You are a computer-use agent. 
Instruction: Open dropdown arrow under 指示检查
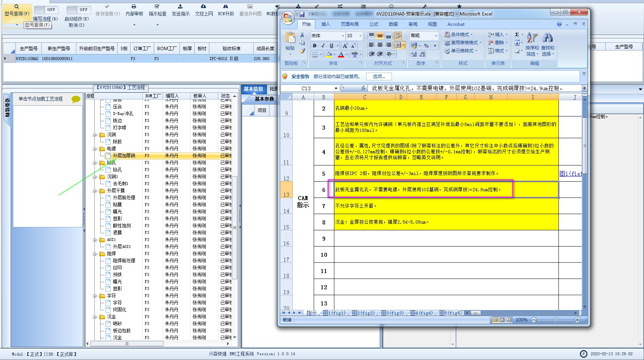[x=157, y=25]
